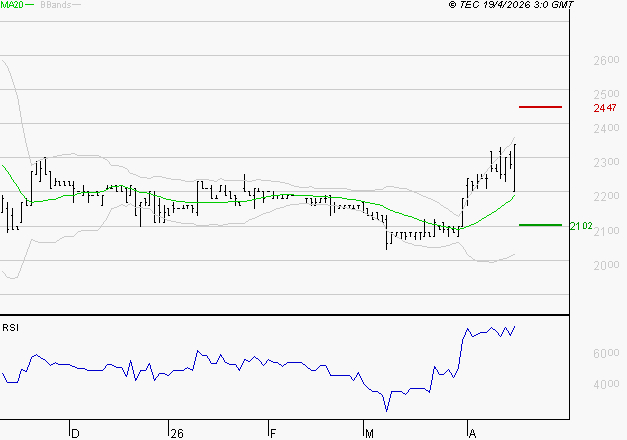Click the latest price bar on the chart
627x440 pixels.
coord(515,168)
